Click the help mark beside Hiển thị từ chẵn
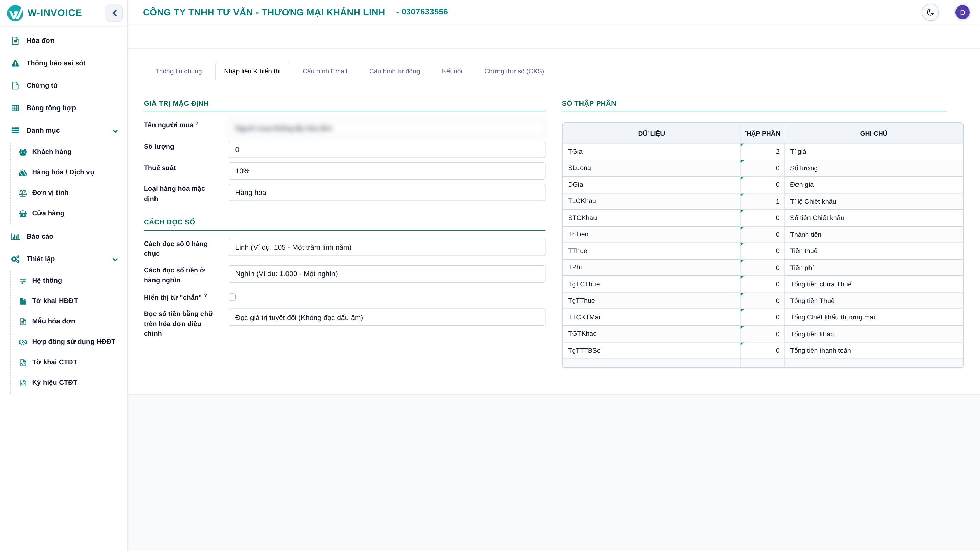 click(x=206, y=295)
